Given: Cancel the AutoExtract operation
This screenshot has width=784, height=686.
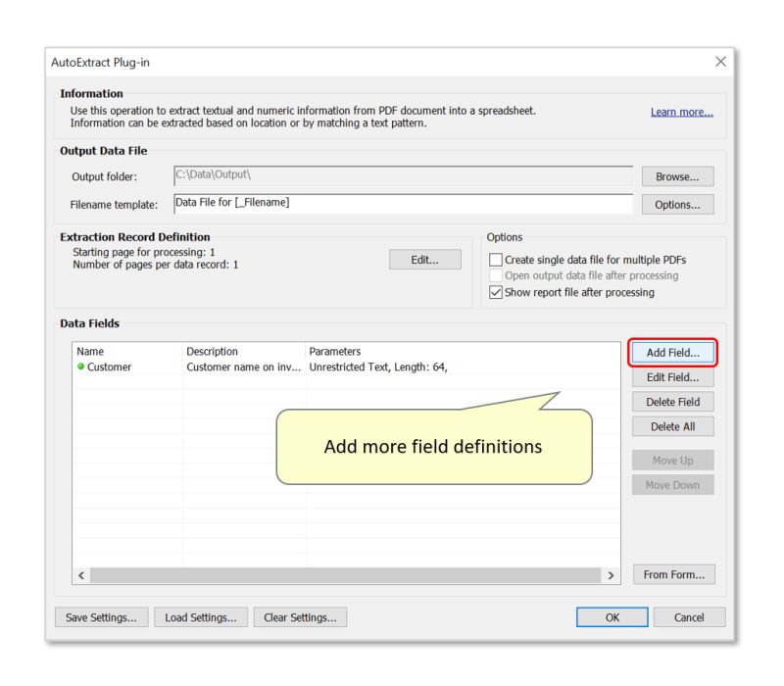Looking at the screenshot, I should tap(689, 617).
